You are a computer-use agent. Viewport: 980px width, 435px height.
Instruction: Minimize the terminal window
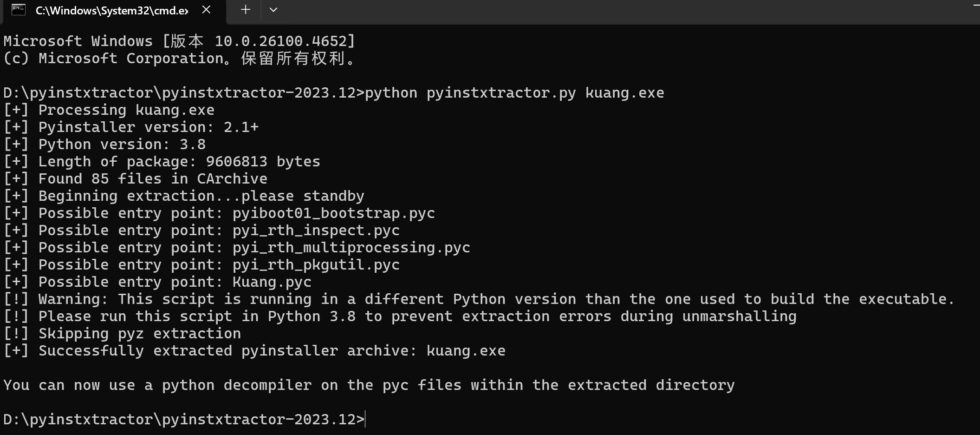click(976, 5)
